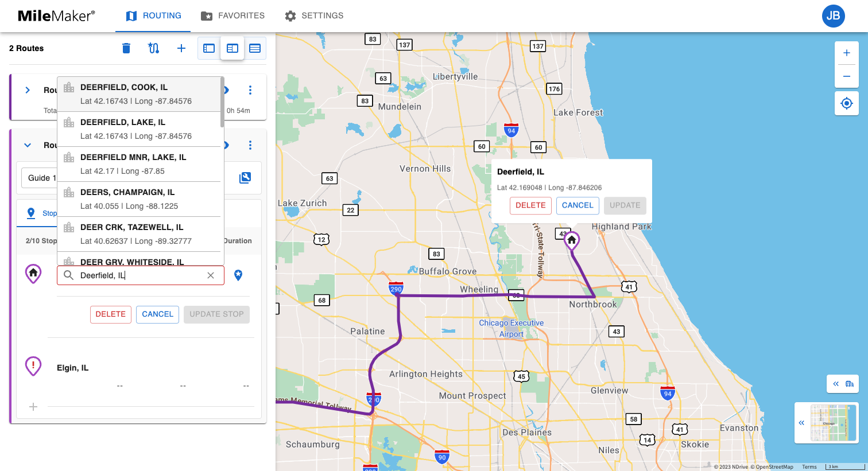This screenshot has width=868, height=471.
Task: Switch to the third table layout view
Action: point(255,48)
